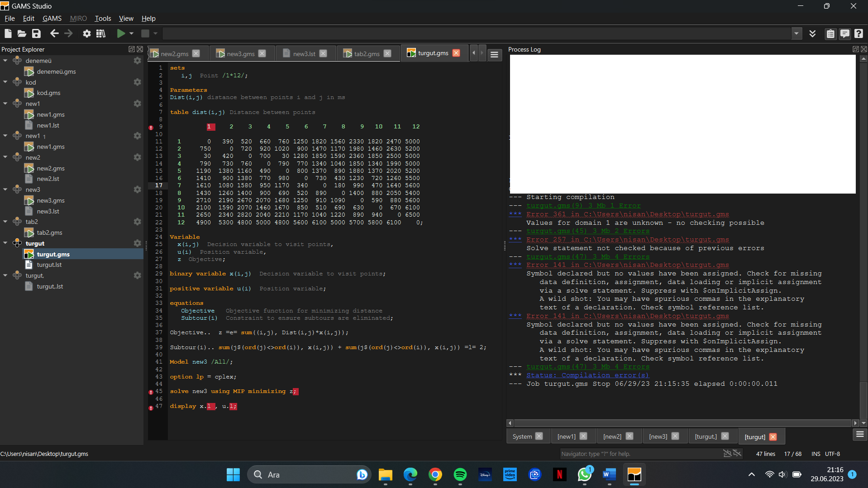Click the clipboard/log icon near the help button
The width and height of the screenshot is (868, 488).
click(x=831, y=33)
